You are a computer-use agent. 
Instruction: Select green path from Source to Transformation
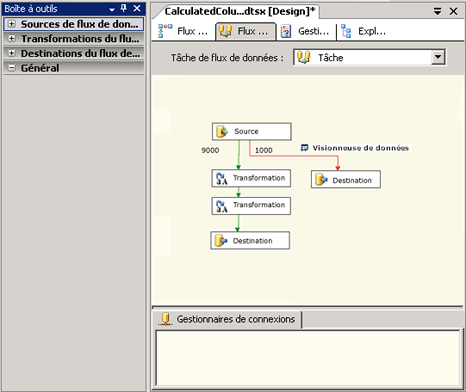(239, 155)
